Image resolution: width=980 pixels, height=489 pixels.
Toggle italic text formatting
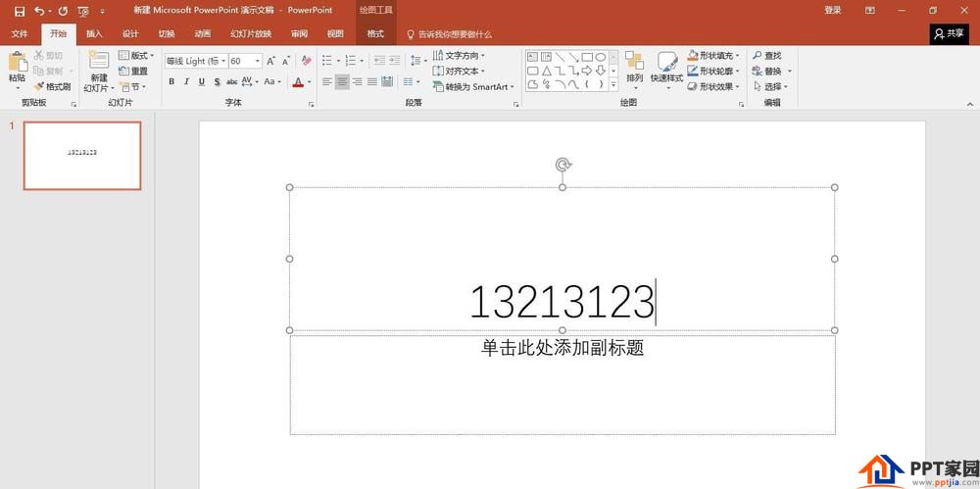pos(186,81)
